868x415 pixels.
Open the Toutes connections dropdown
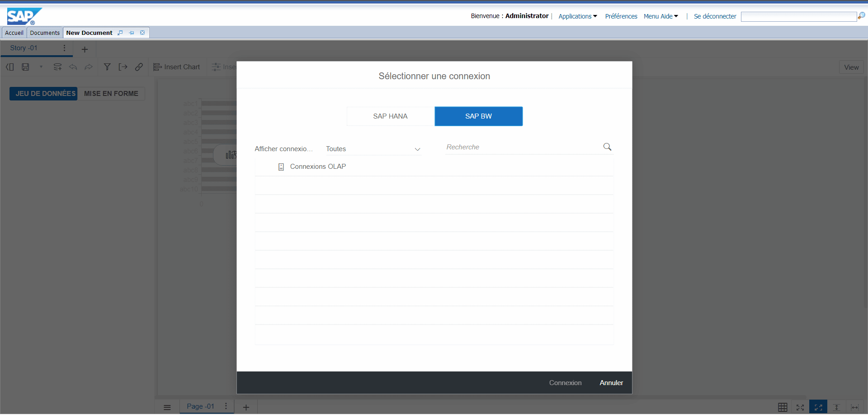tap(373, 149)
